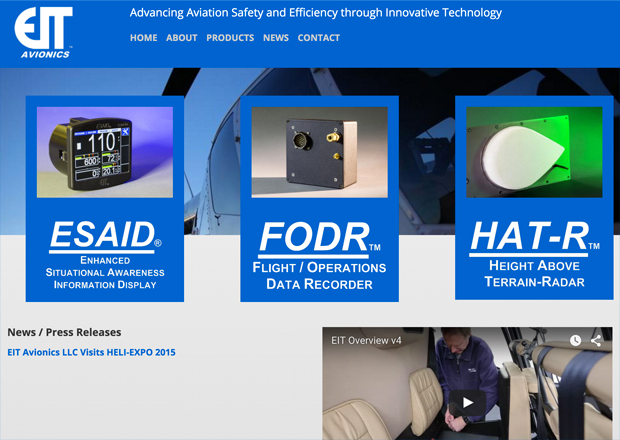The width and height of the screenshot is (620, 440).
Task: Open EIT Avionics LLC Visits HELI-EXPO 2015
Action: (x=91, y=352)
